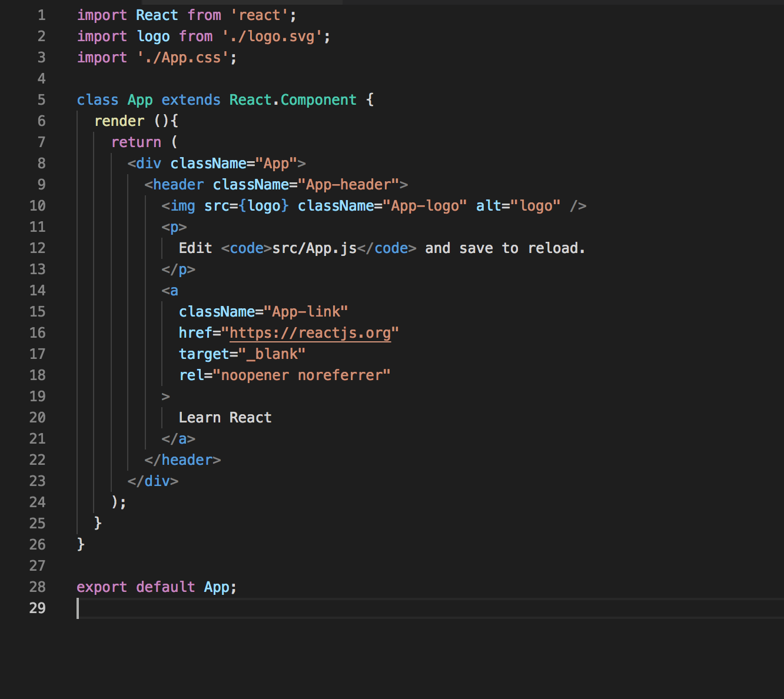The height and width of the screenshot is (699, 784).
Task: Select line number 10 in the gutter
Action: coord(38,206)
